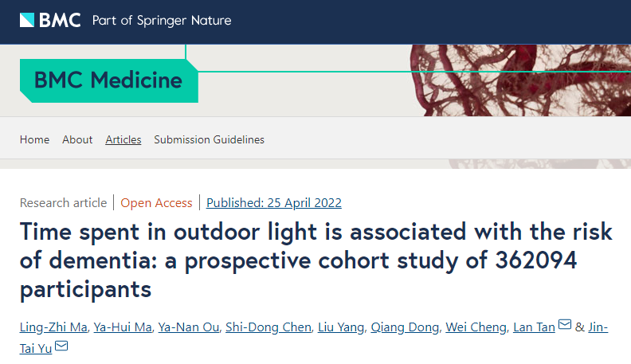This screenshot has width=631, height=364.
Task: Click the Published: 25 April 2022 link
Action: click(x=273, y=203)
